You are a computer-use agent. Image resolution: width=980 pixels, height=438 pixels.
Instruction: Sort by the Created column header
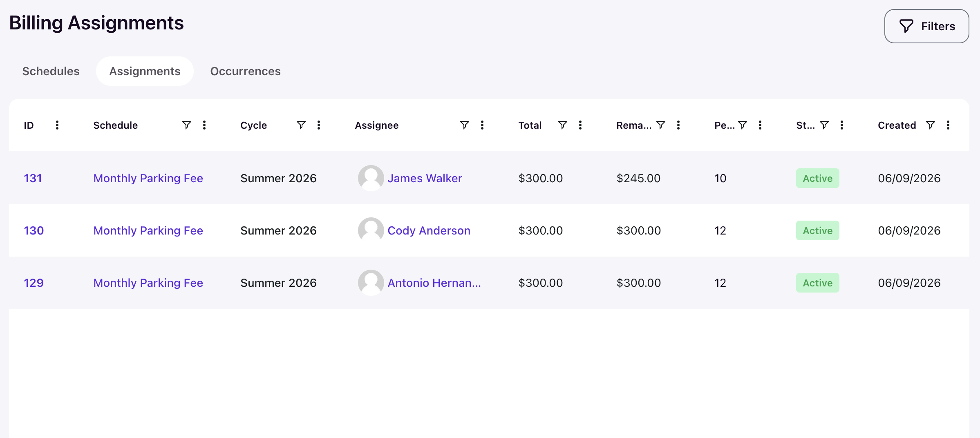897,125
